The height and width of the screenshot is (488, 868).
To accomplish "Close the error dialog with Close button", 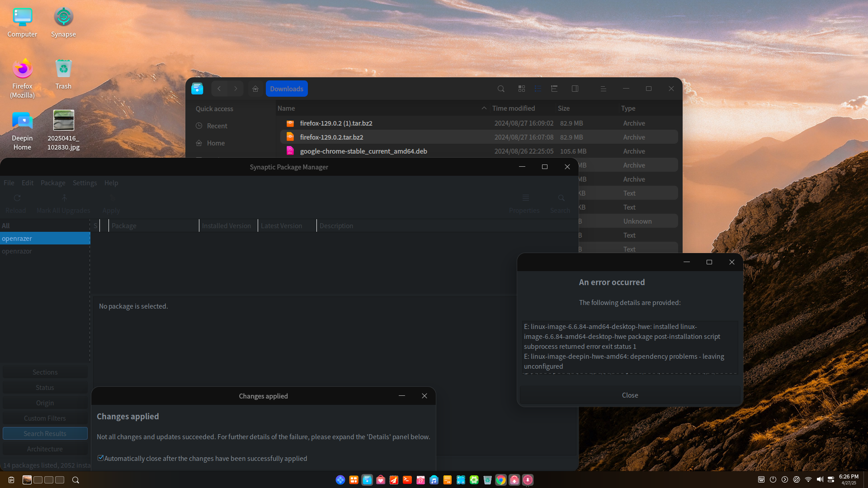I will pyautogui.click(x=630, y=395).
